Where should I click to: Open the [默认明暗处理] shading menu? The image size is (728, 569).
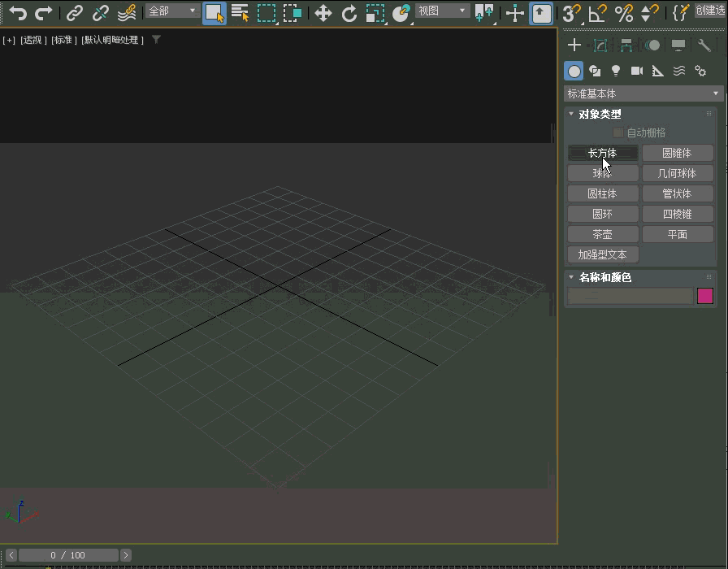pos(112,41)
